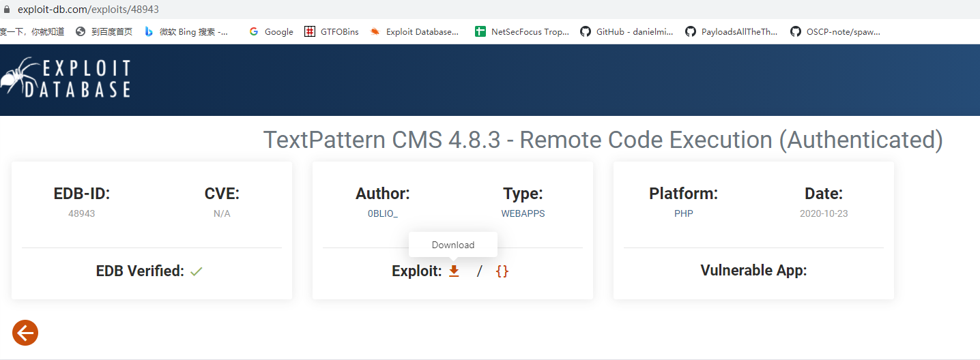Open the OSCP-note/spaw bookmark
The width and height of the screenshot is (980, 360).
835,31
